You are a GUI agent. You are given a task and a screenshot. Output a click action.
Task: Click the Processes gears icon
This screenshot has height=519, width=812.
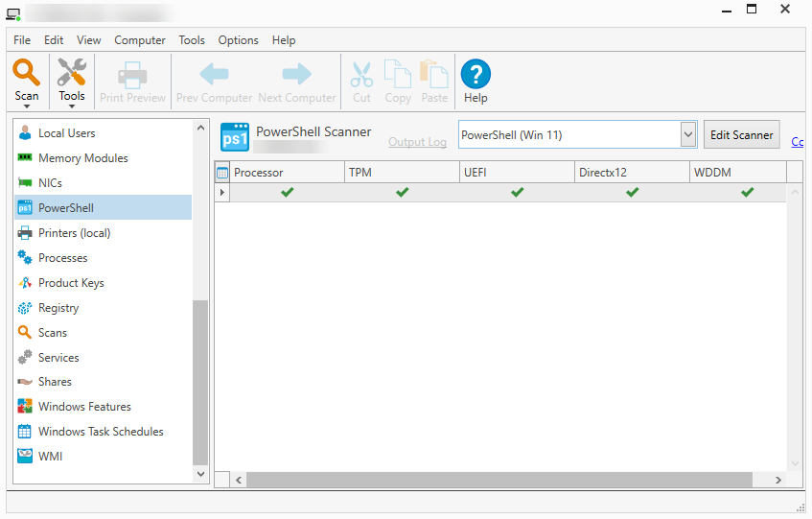(x=25, y=257)
